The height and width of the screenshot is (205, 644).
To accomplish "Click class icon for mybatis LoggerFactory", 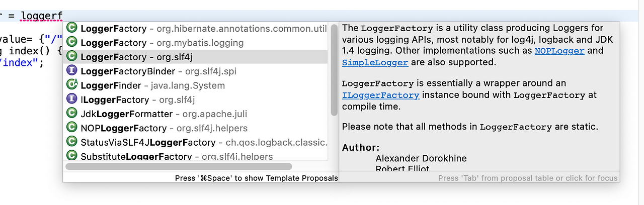I will pyautogui.click(x=72, y=43).
